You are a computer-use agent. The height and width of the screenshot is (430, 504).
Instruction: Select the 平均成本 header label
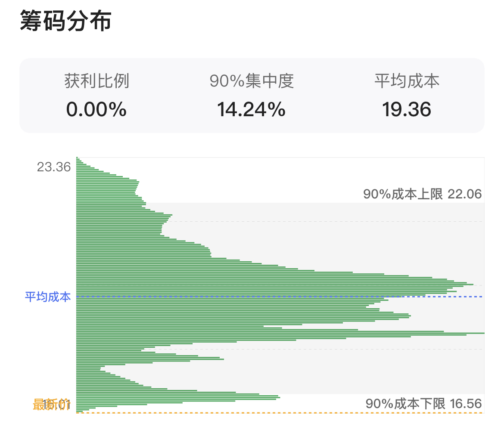(x=407, y=81)
